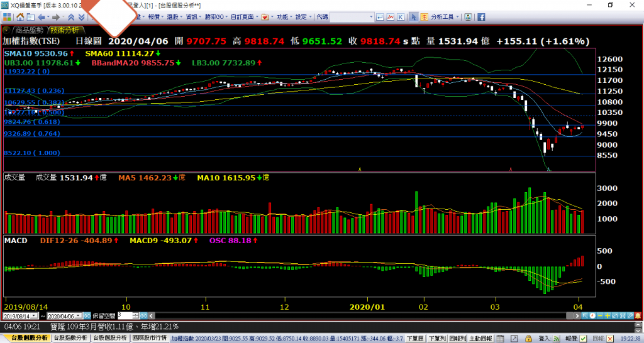
Task: Click the blue back arrow icon
Action: click(x=42, y=16)
